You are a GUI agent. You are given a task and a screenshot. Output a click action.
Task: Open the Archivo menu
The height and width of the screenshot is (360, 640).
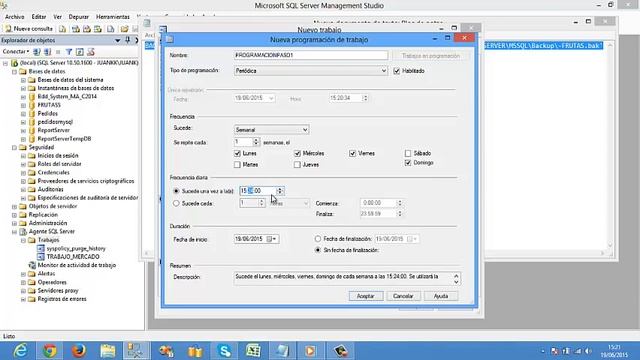coord(15,17)
